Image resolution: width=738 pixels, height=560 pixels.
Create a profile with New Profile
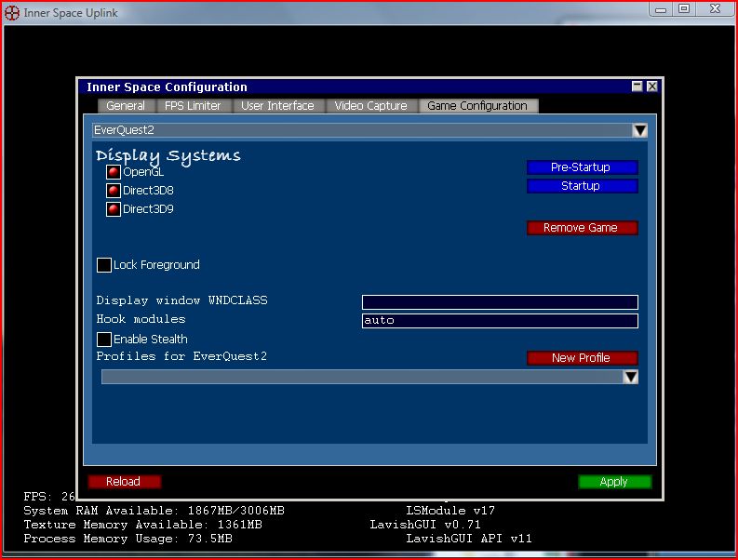583,358
